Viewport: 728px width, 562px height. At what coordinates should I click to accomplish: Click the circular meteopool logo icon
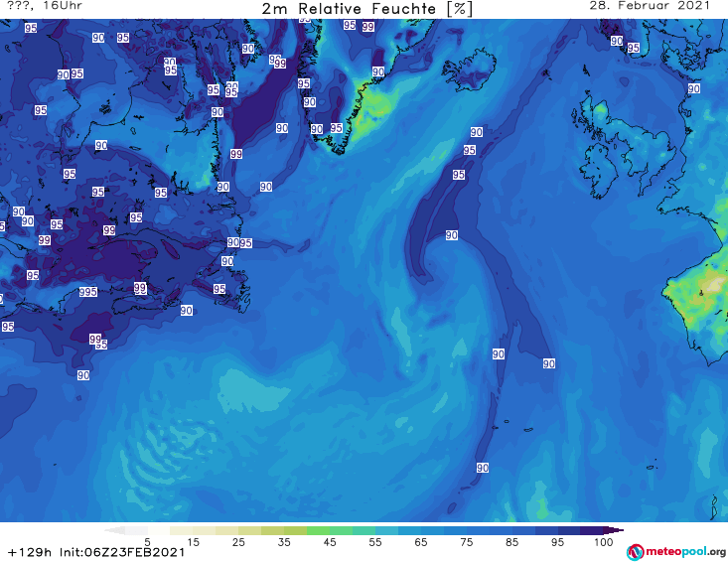point(636,552)
